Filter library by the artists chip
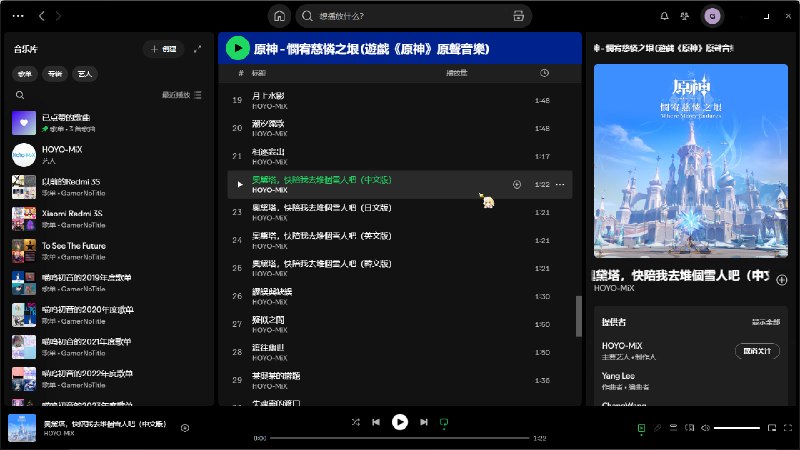The height and width of the screenshot is (450, 800). tap(85, 74)
